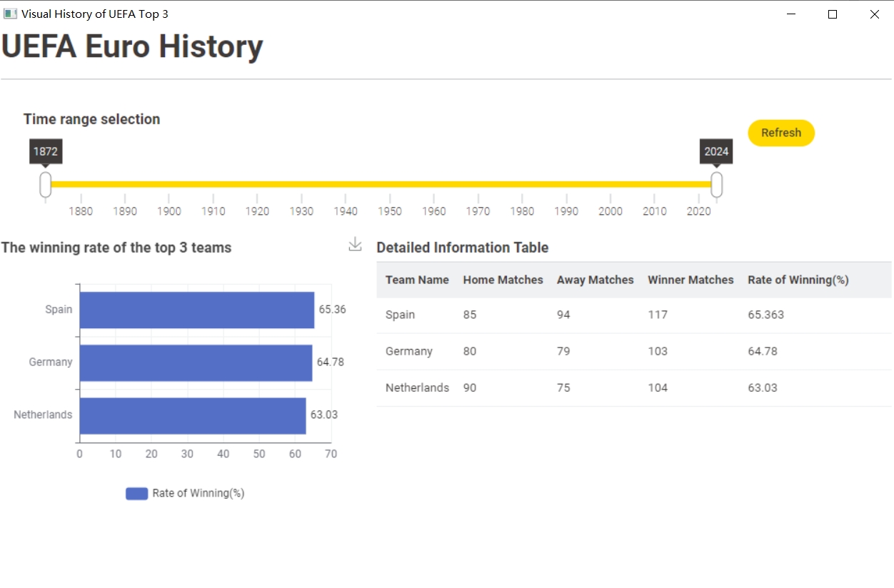Click the yellow time range track
Viewport: 894px width, 588px height.
pos(381,184)
